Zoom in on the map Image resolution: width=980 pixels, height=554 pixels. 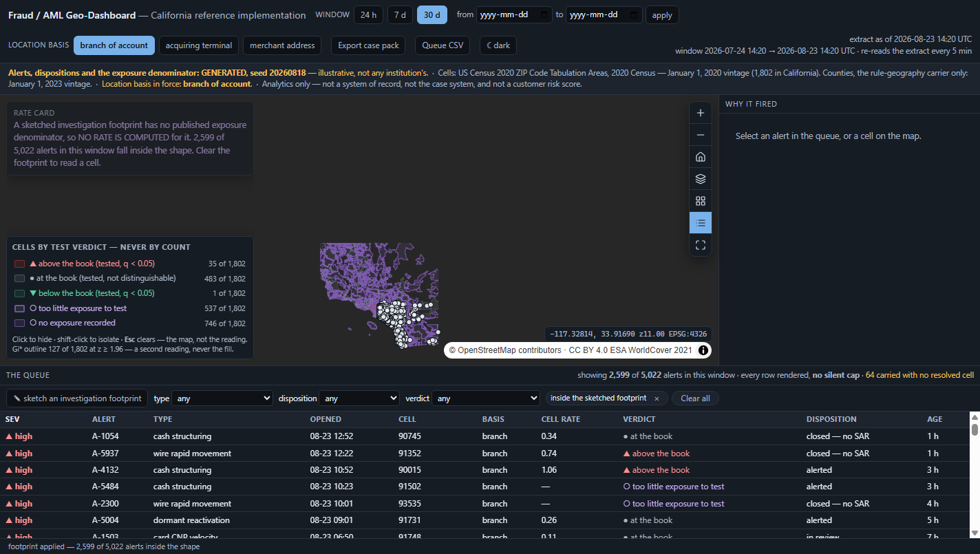[x=701, y=113]
